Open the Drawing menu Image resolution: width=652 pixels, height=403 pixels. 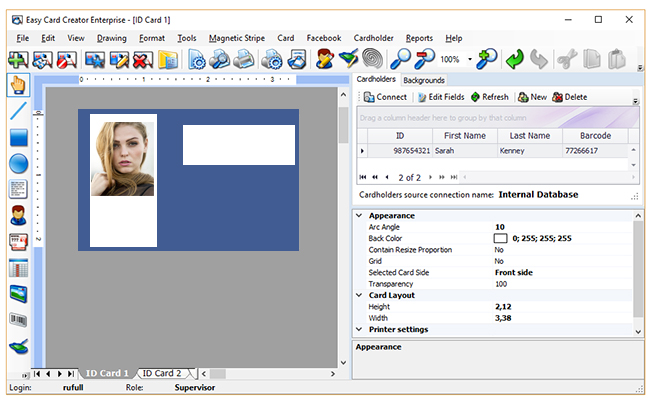coord(111,38)
